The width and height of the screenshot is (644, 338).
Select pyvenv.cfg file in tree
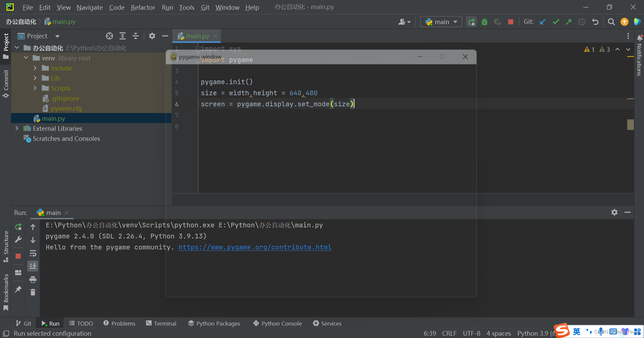[66, 108]
